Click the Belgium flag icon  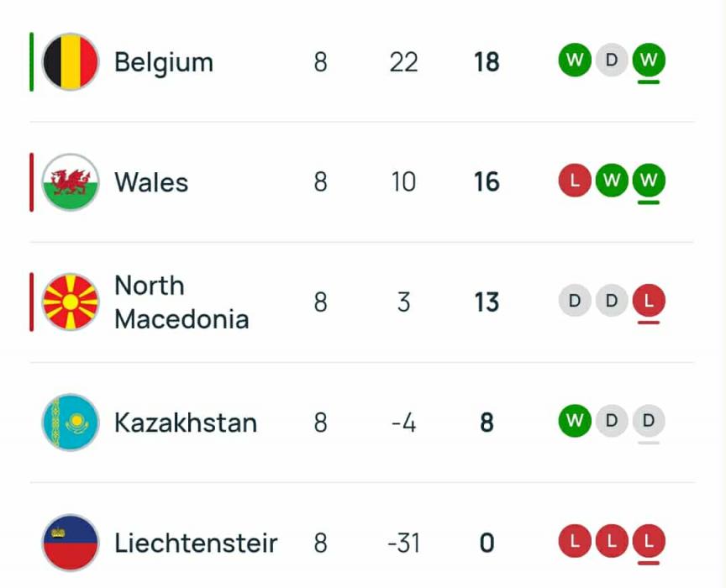coord(71,62)
